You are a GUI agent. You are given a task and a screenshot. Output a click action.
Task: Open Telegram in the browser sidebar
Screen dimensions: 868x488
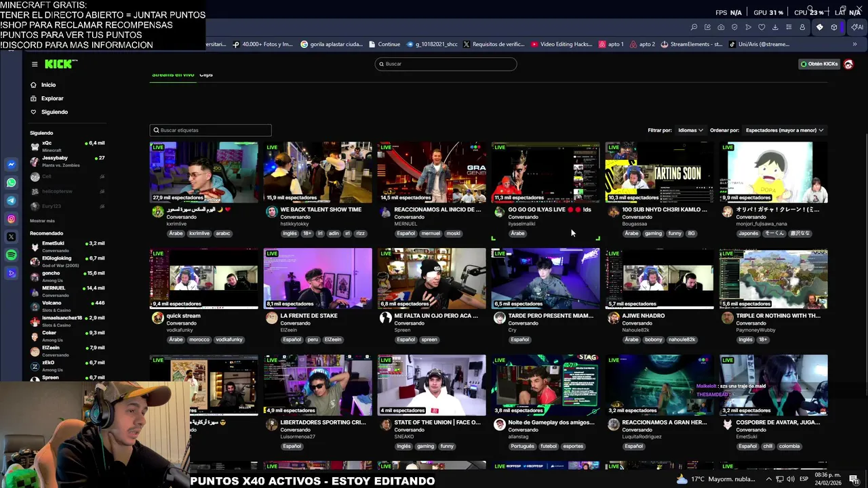(x=11, y=201)
